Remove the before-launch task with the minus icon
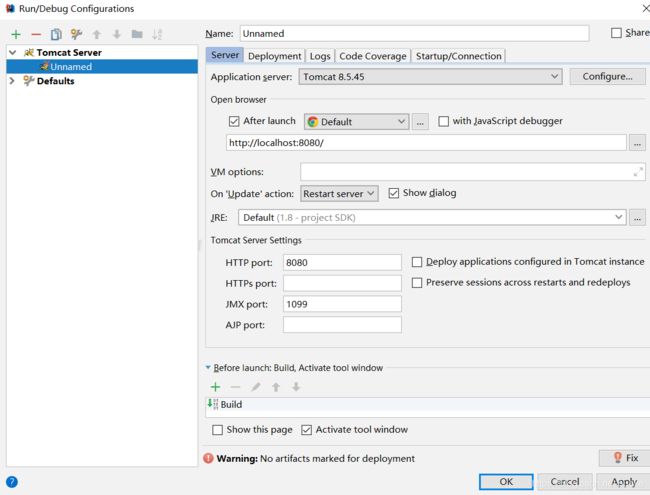 [x=235, y=387]
